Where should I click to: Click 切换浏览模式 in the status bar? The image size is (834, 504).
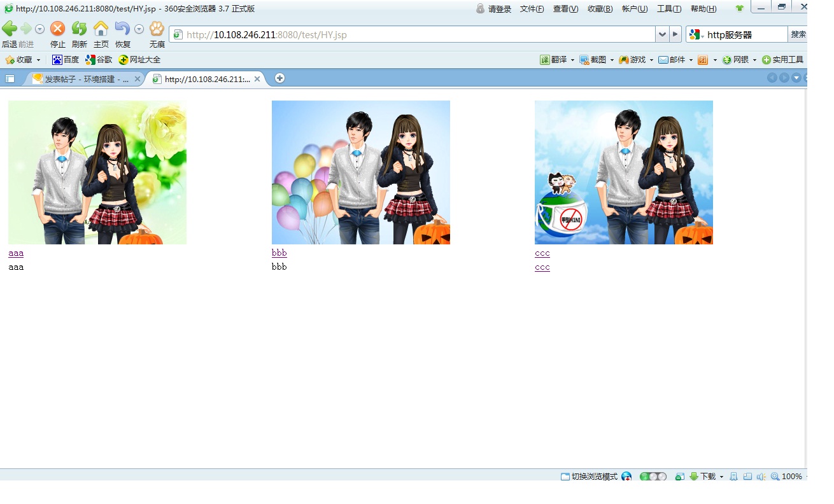coord(589,477)
